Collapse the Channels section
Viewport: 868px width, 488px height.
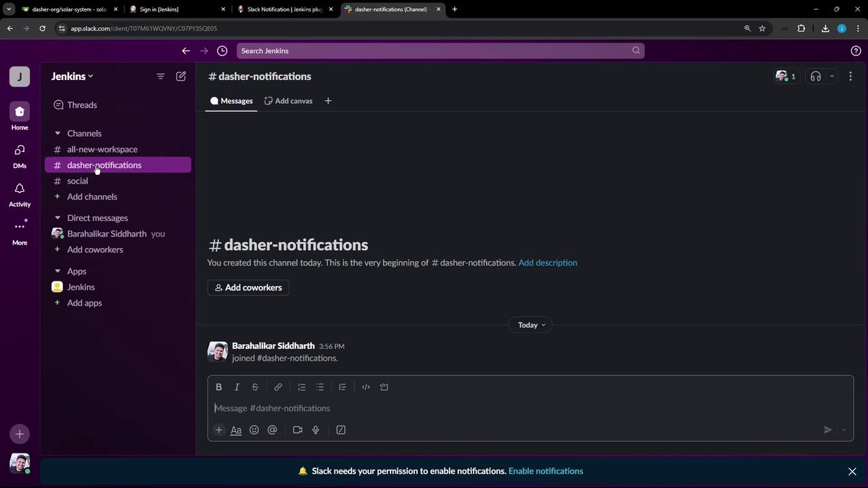pyautogui.click(x=58, y=134)
